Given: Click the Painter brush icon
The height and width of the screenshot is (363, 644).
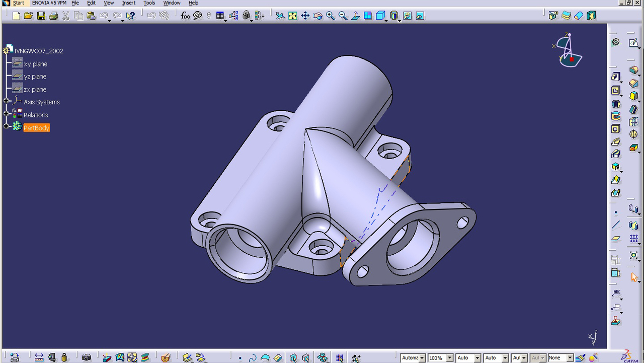Looking at the screenshot, I should pos(580,357).
